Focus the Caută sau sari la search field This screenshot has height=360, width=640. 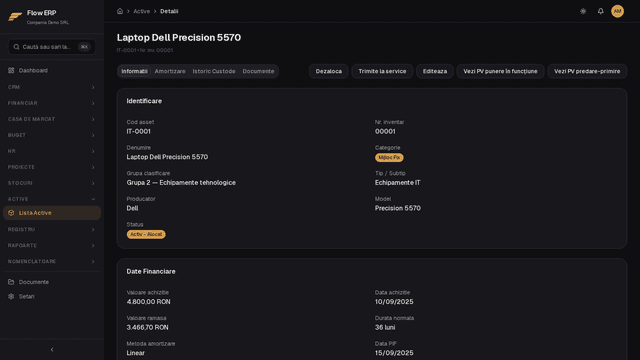(52, 47)
